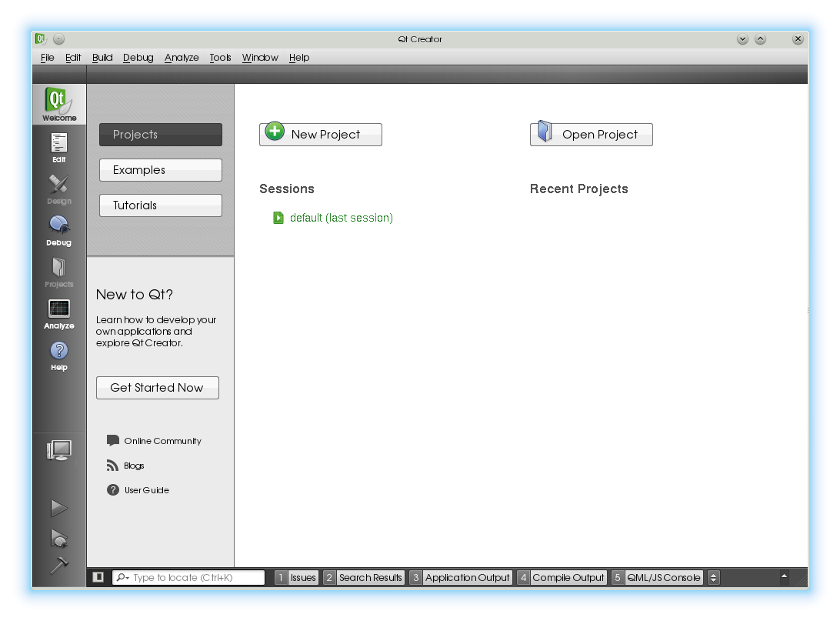
Task: Expand output pane with up arrow
Action: coord(784,576)
